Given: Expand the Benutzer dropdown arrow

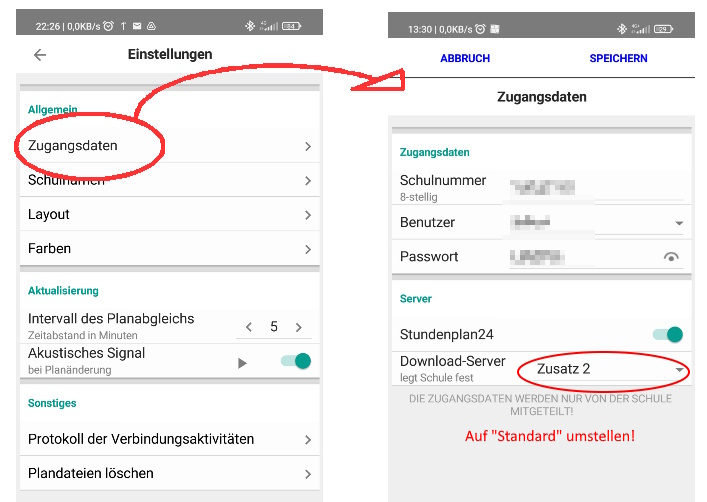Looking at the screenshot, I should tap(679, 223).
